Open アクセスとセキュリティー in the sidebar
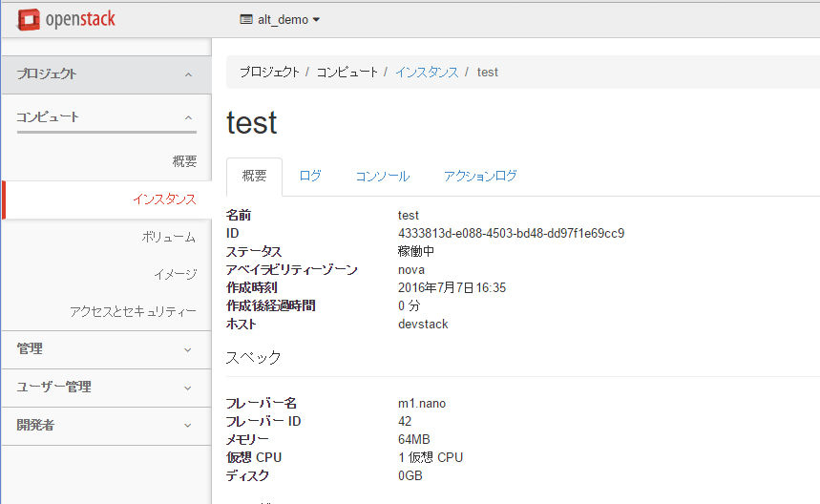 coord(133,312)
